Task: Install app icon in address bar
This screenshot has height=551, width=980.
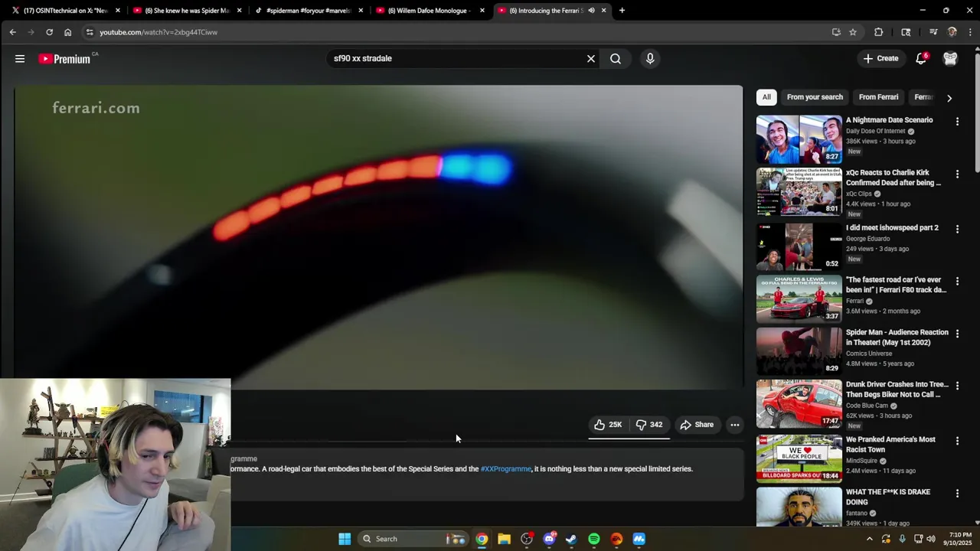Action: pos(836,32)
